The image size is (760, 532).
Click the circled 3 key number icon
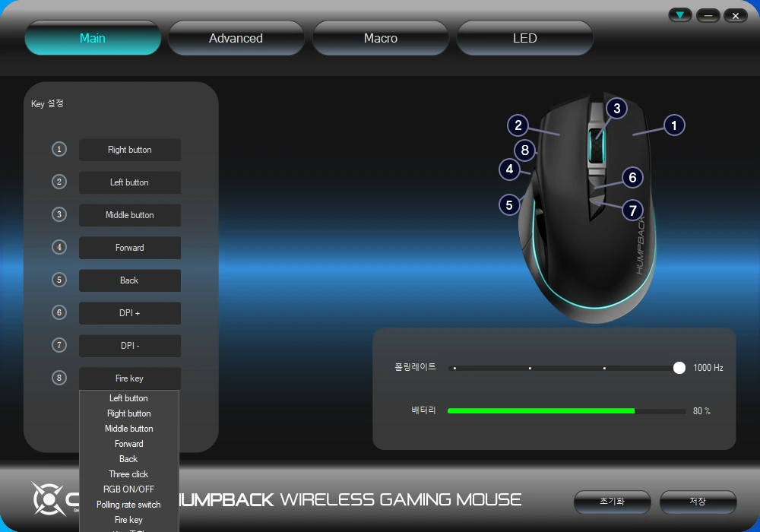pos(59,214)
